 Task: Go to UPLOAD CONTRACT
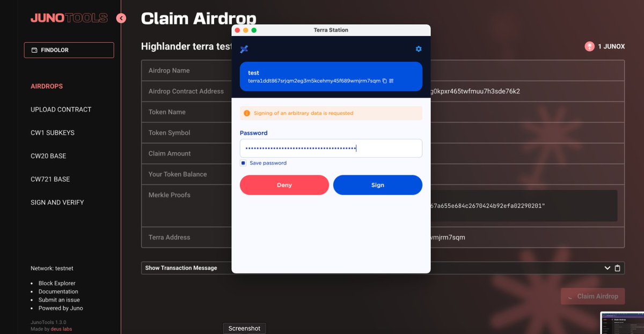point(61,109)
